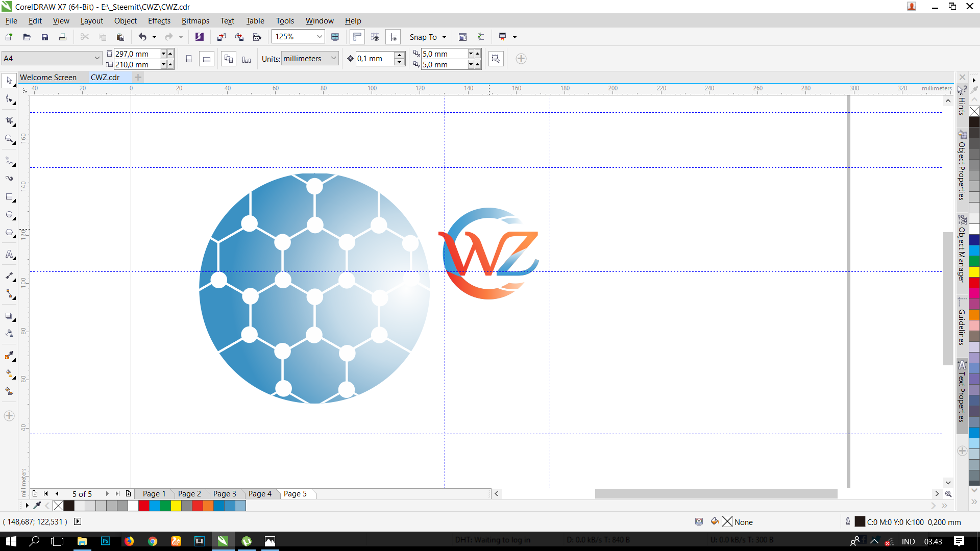980x551 pixels.
Task: Open the zoom level dropdown showing 125%
Action: pos(319,36)
